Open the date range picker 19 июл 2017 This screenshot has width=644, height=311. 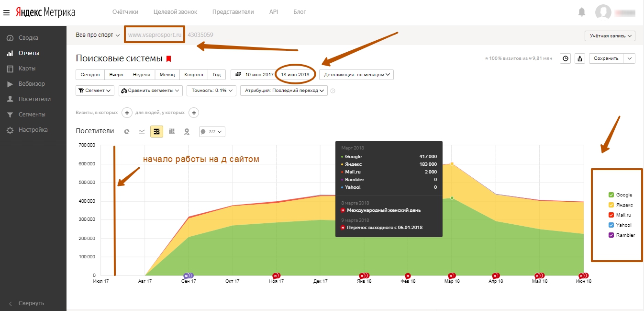tap(273, 75)
